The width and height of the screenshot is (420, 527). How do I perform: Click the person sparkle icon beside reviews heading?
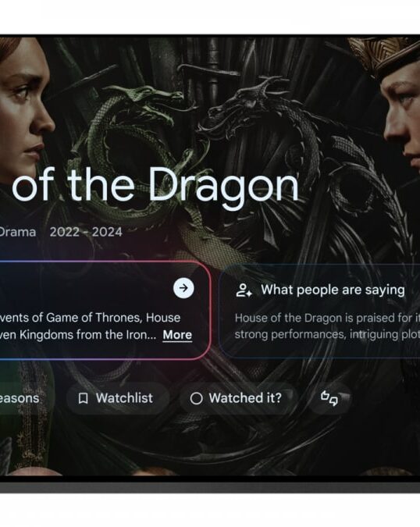click(x=244, y=290)
